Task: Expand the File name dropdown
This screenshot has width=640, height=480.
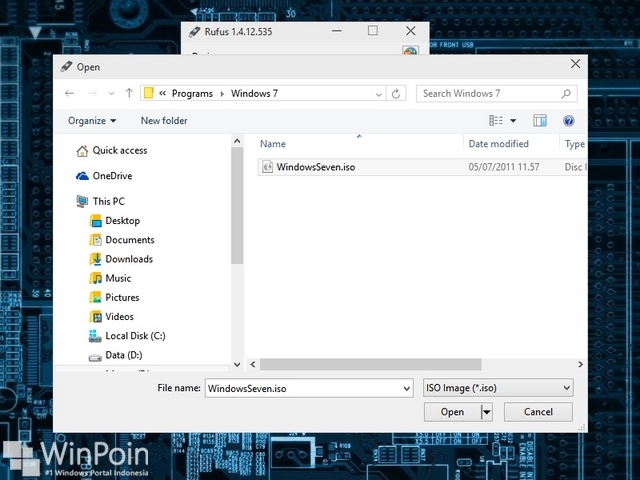Action: (407, 389)
